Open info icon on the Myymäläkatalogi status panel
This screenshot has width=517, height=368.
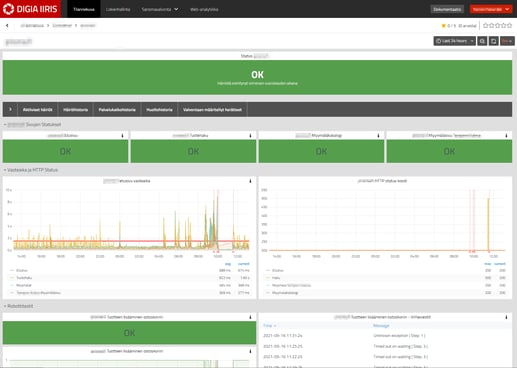(x=378, y=135)
